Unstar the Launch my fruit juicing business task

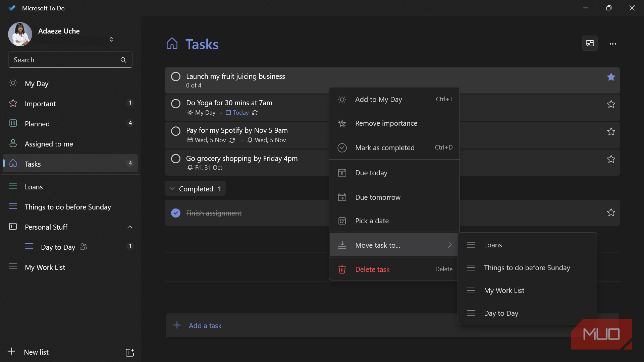click(611, 77)
